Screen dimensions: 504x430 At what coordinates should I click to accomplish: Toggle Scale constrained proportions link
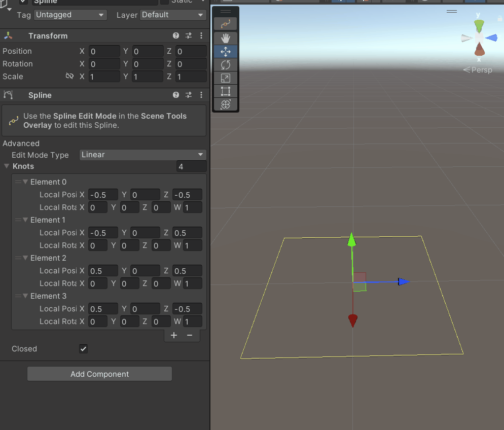(x=69, y=76)
